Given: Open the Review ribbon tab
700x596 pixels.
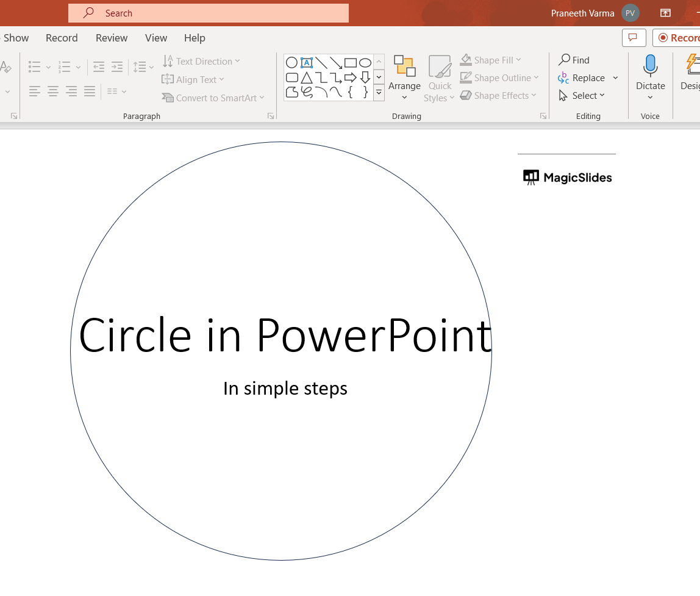Looking at the screenshot, I should (x=112, y=38).
